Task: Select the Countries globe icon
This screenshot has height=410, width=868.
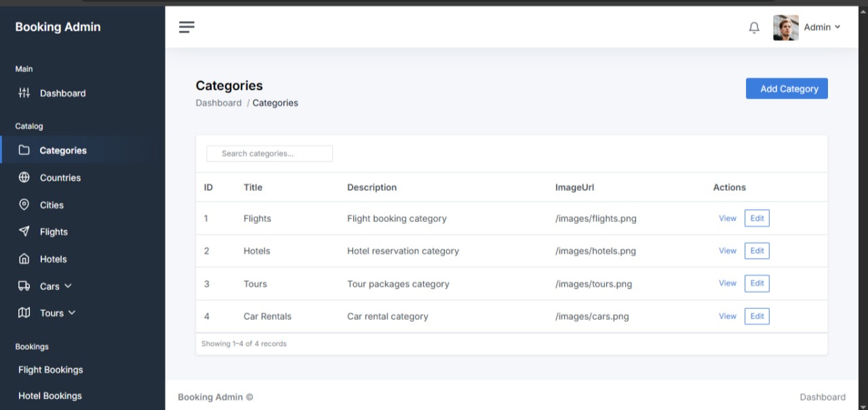Action: tap(24, 177)
